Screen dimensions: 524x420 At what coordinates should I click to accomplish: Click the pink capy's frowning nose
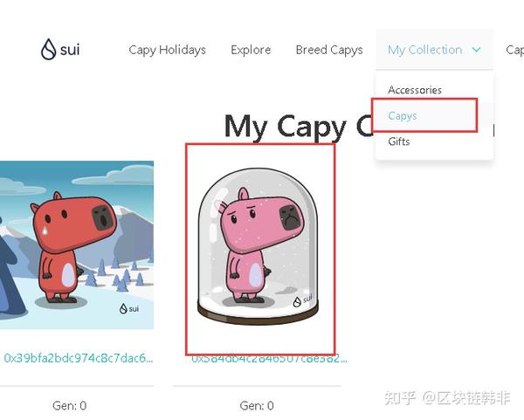click(291, 217)
